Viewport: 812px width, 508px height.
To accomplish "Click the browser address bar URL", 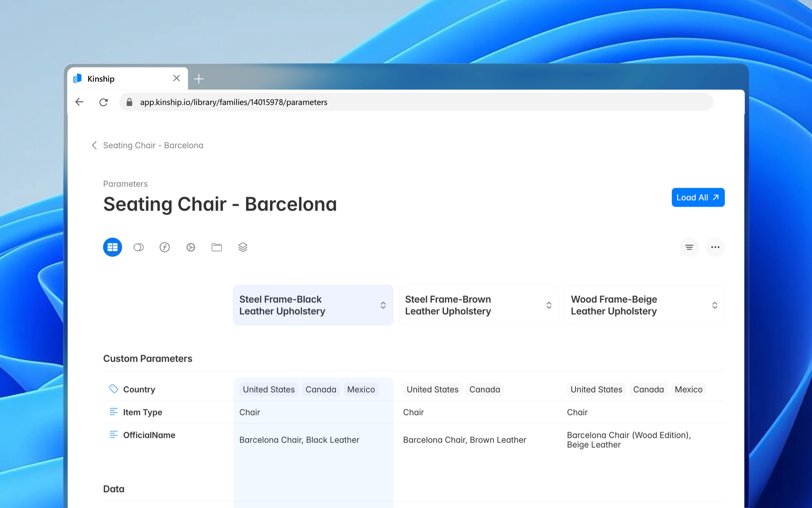I will pyautogui.click(x=233, y=102).
